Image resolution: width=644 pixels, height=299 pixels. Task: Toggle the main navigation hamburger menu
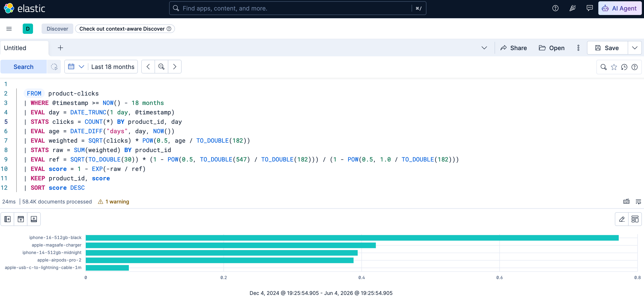coord(9,29)
